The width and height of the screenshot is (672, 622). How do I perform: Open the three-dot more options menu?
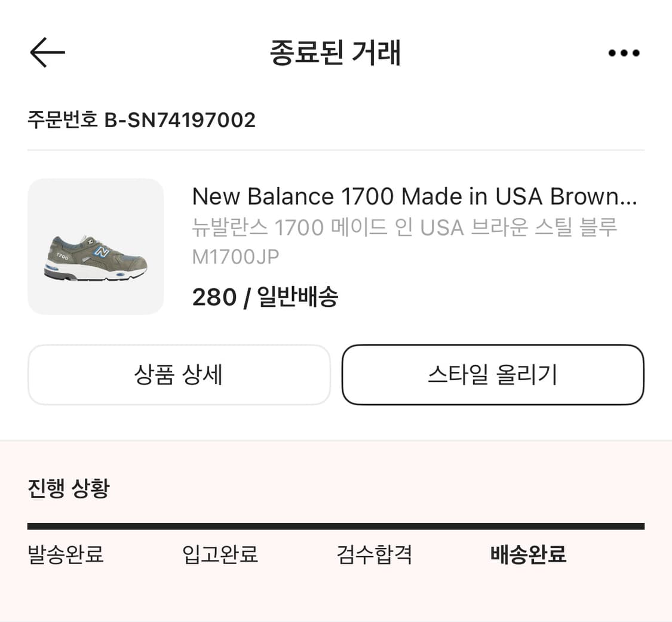623,52
